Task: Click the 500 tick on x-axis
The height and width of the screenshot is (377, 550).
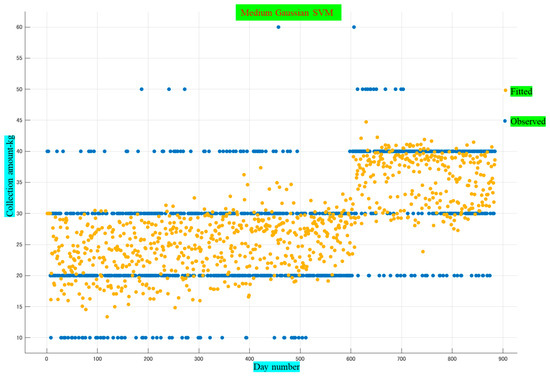Action: coord(300,359)
